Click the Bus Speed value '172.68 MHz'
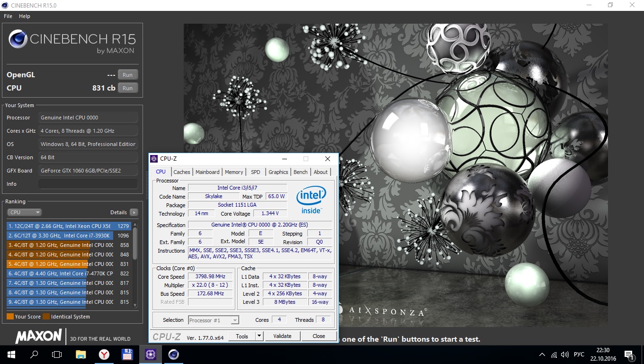 coord(211,293)
